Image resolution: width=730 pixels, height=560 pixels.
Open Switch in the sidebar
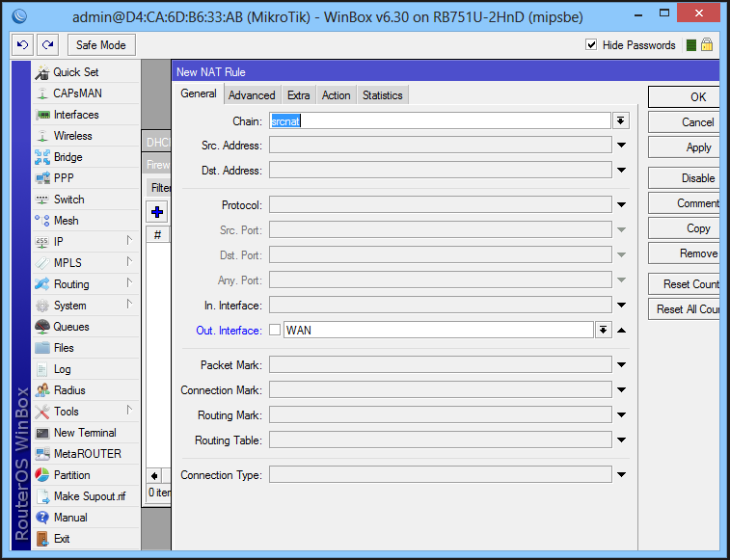[86, 200]
